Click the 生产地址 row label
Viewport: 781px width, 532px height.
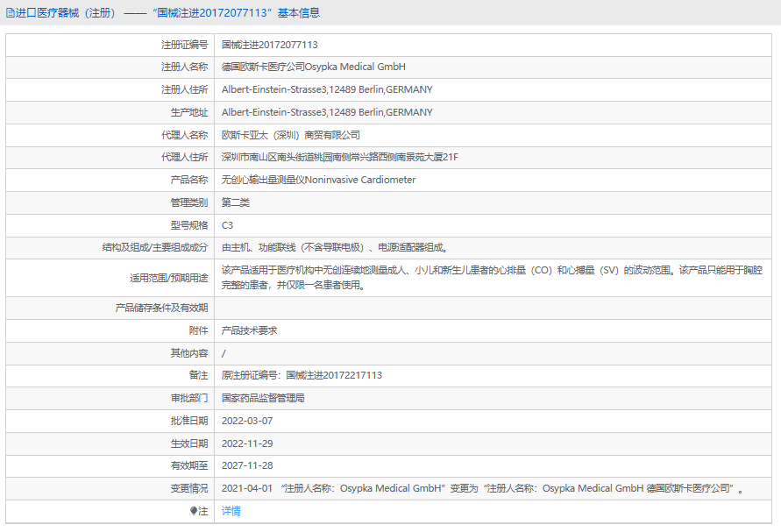tap(189, 112)
